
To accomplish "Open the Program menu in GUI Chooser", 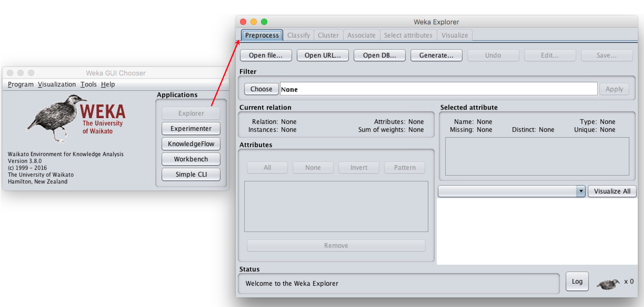I will [x=21, y=84].
